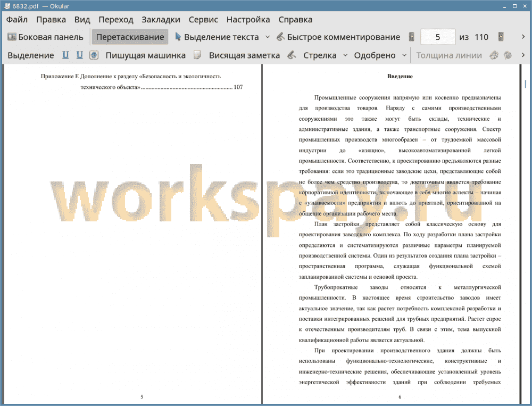The width and height of the screenshot is (532, 406).
Task: Select the strikeout annotation icon
Action: 94,55
